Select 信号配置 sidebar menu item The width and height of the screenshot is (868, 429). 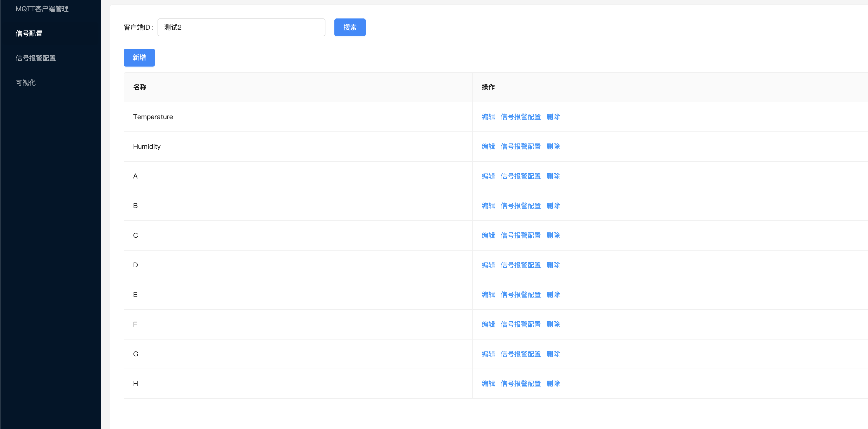tap(29, 33)
